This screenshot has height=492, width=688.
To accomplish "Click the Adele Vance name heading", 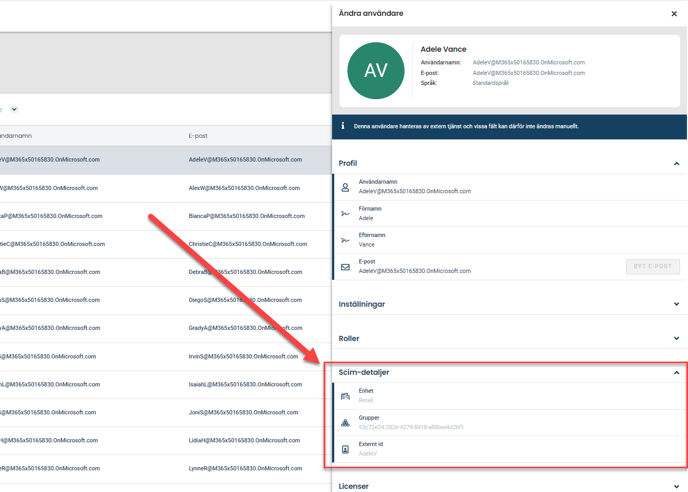I will coord(443,49).
